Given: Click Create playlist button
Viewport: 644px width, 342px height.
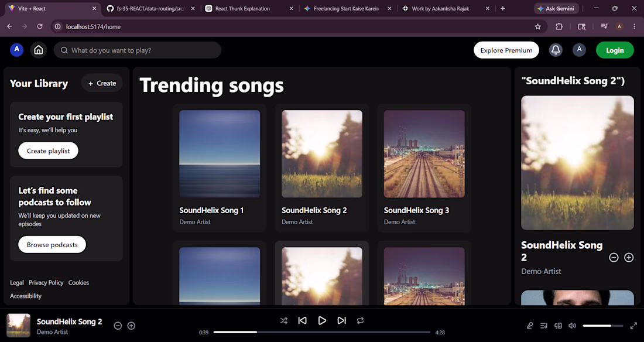Looking at the screenshot, I should (x=48, y=151).
